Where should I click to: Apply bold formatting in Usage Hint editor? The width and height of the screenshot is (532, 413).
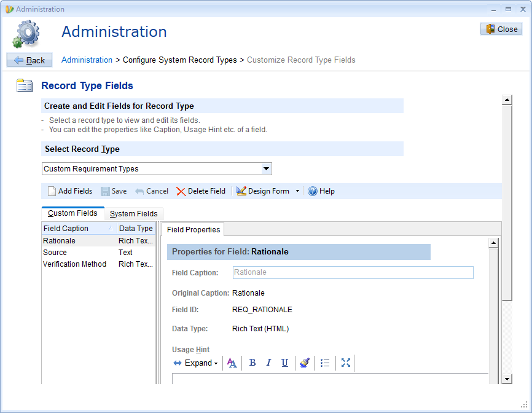[x=252, y=363]
